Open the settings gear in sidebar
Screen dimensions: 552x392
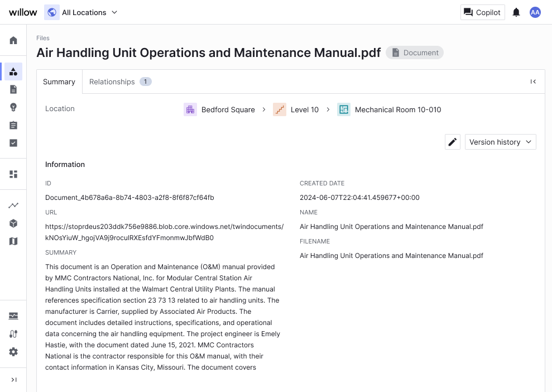[13, 352]
